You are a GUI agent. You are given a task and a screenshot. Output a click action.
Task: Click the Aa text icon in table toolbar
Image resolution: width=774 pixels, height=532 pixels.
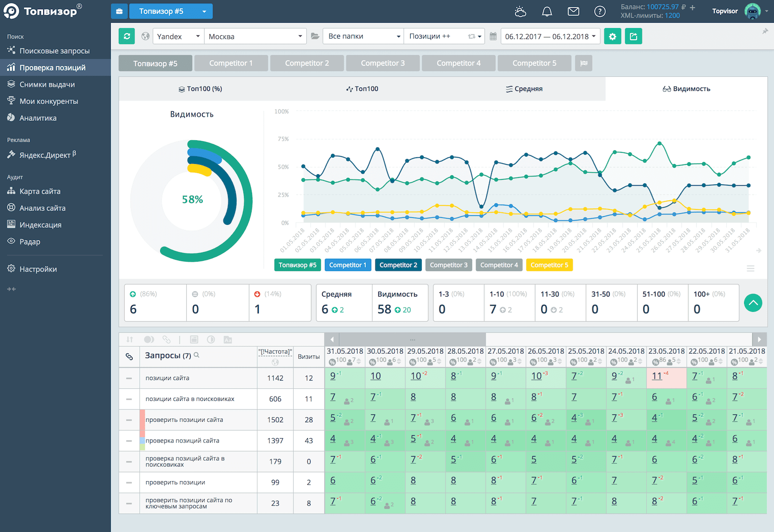click(x=228, y=340)
